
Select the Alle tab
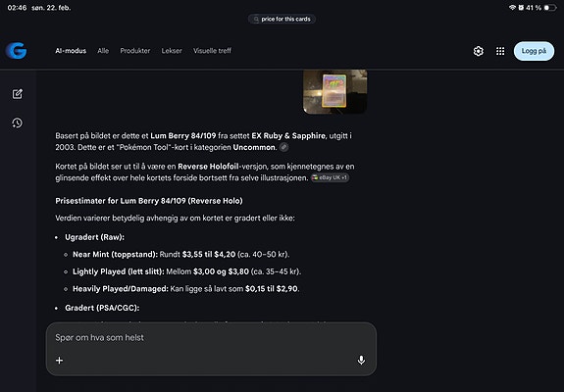103,51
